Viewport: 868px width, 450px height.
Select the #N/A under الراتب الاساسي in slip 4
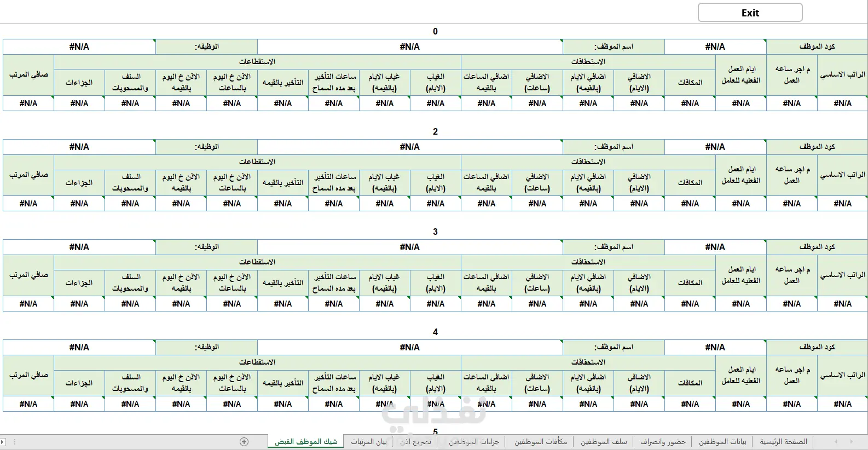click(842, 404)
